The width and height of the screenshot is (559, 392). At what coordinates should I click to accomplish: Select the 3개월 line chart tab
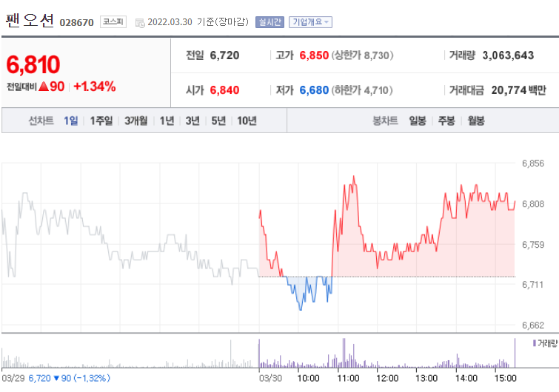(x=135, y=121)
